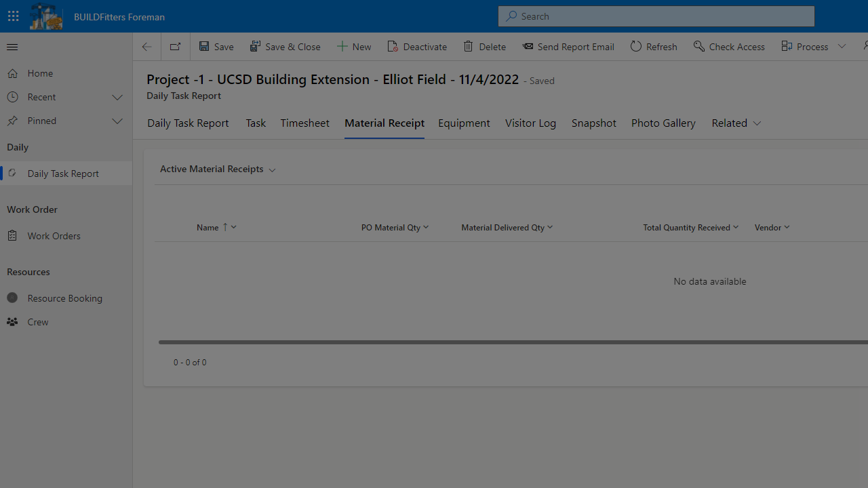Click the Home house icon
Screen dimensions: 868x488
pyautogui.click(x=12, y=73)
